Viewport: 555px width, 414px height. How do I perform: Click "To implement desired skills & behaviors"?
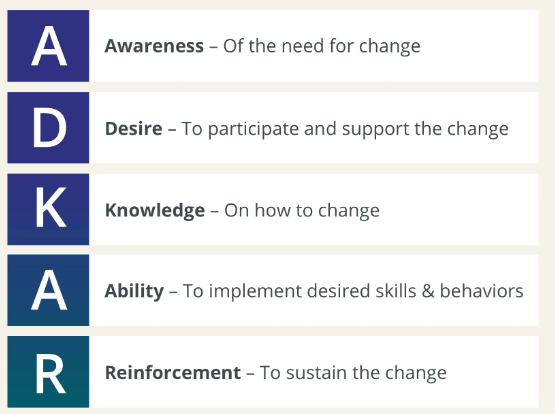pos(353,291)
